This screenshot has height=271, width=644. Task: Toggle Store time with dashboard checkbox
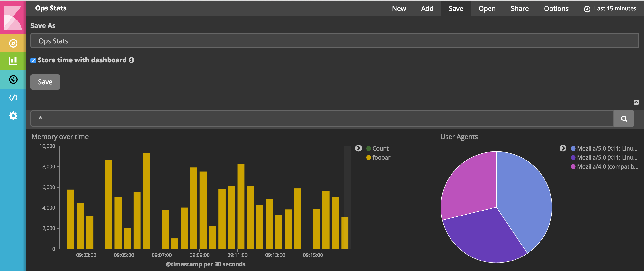pos(33,60)
